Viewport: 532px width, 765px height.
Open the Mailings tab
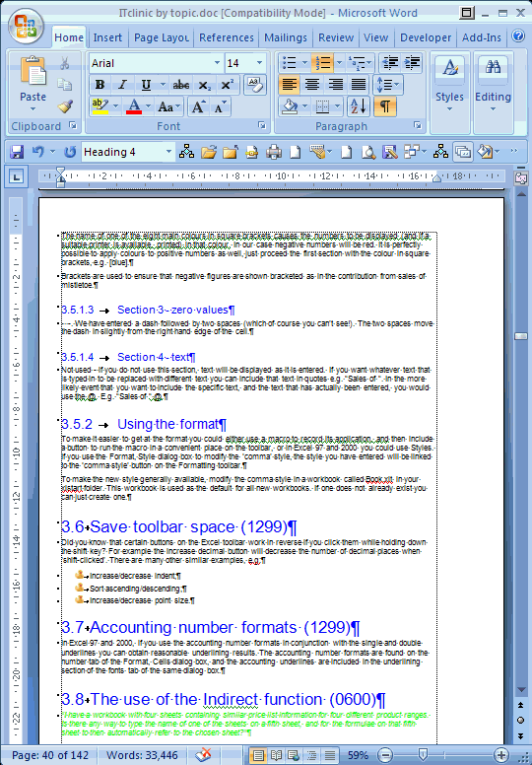[286, 37]
